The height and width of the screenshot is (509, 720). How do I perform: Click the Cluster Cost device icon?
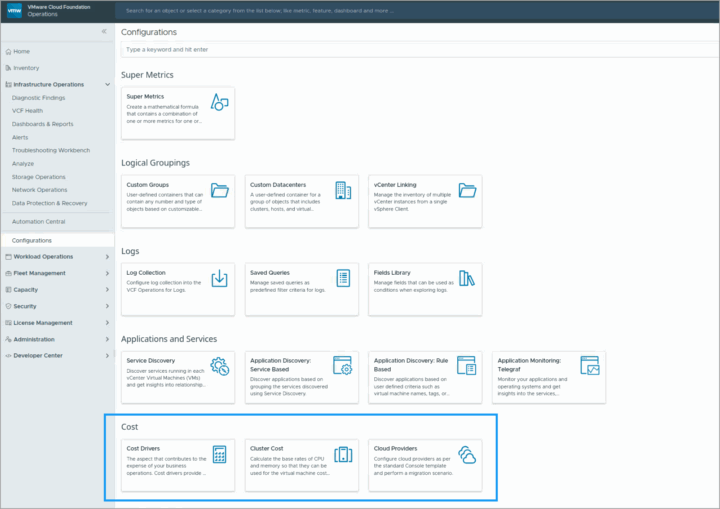pyautogui.click(x=343, y=454)
